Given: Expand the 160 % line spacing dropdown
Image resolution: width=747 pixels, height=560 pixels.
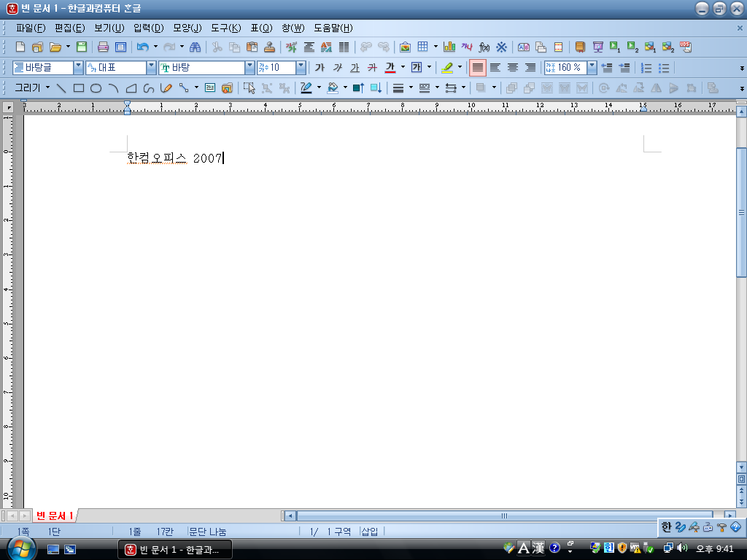Looking at the screenshot, I should click(x=592, y=68).
